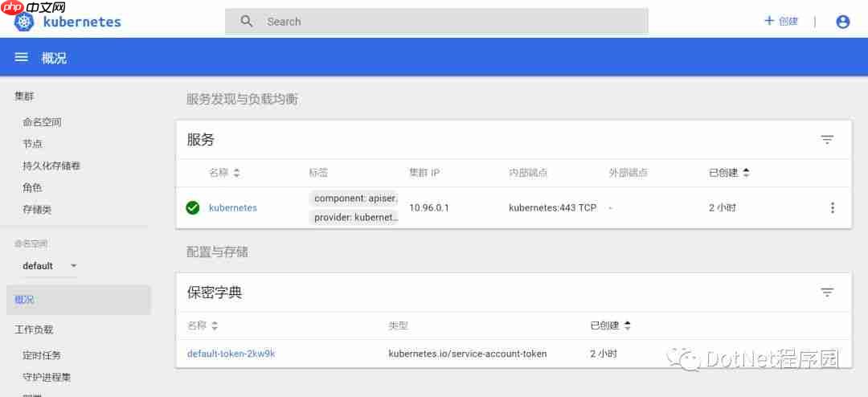
Task: Click the Kubernetes logo icon
Action: pos(24,23)
